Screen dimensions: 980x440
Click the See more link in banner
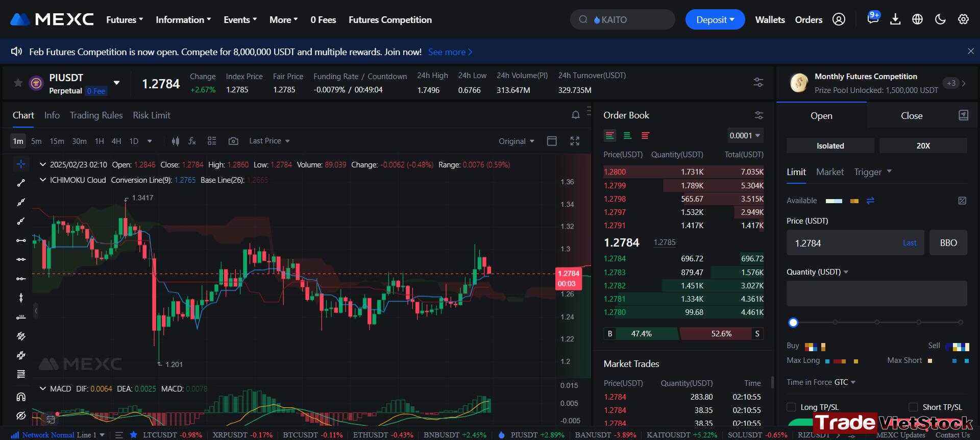tap(450, 52)
